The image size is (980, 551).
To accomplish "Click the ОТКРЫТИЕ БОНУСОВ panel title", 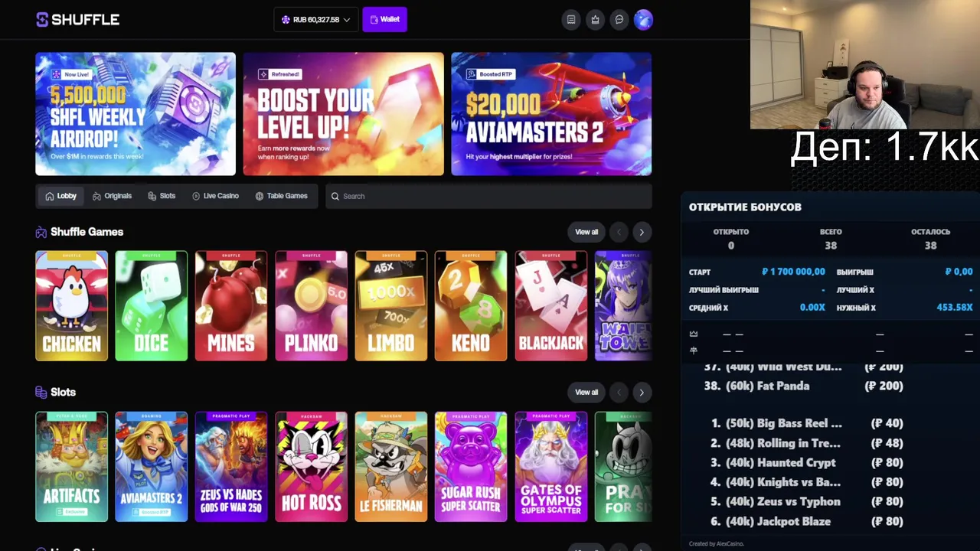I will (x=745, y=207).
